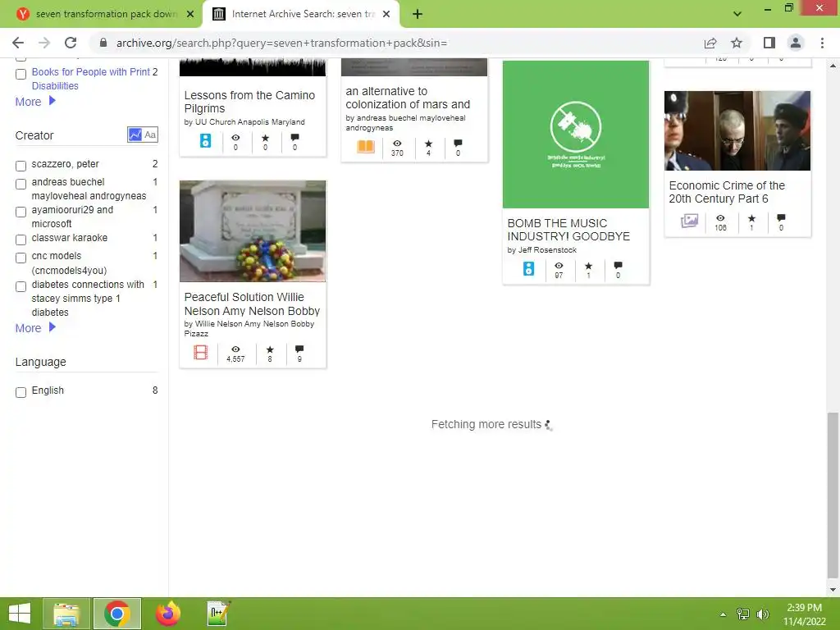Toggle the Creator chart view icon
Screen dimensions: 840x630
135,135
